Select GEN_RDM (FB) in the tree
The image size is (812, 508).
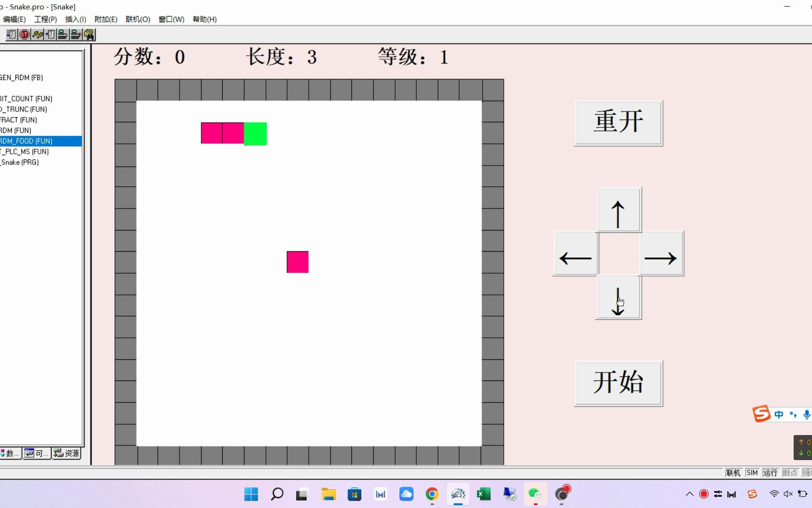(21, 78)
